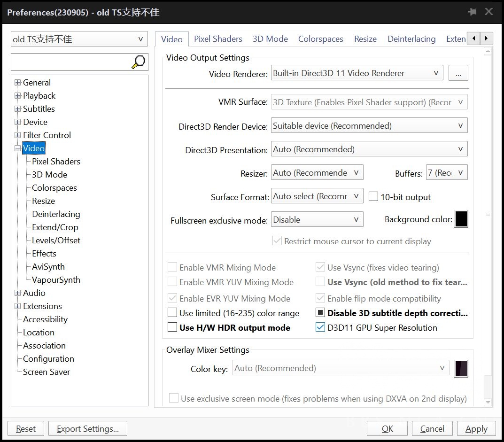
Task: Open video renderer settings ellipsis button
Action: [x=458, y=73]
